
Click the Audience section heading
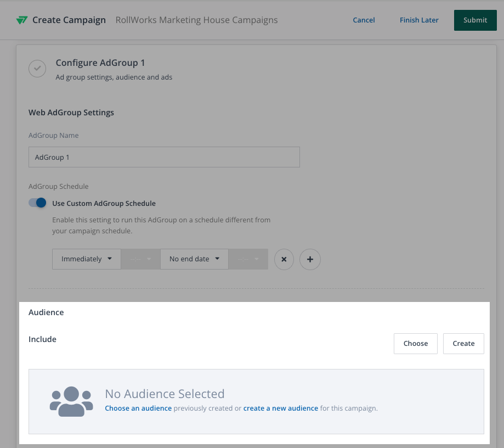(x=46, y=312)
